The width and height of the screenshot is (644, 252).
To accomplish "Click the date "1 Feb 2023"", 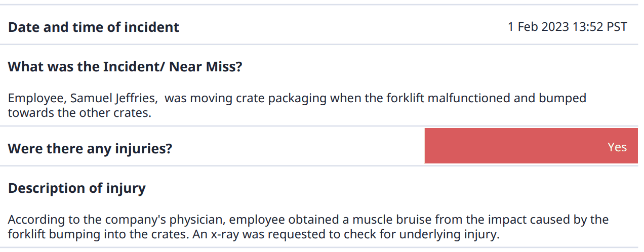I will (x=538, y=27).
